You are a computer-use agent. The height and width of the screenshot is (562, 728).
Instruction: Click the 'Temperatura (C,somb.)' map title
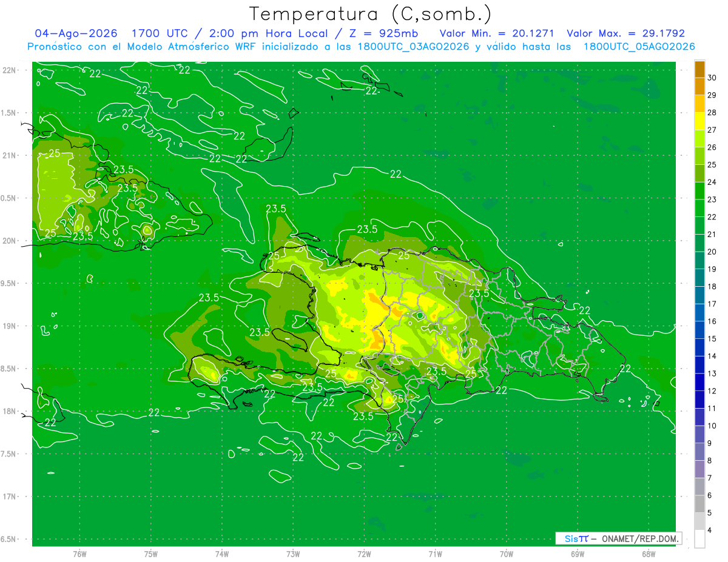click(370, 14)
